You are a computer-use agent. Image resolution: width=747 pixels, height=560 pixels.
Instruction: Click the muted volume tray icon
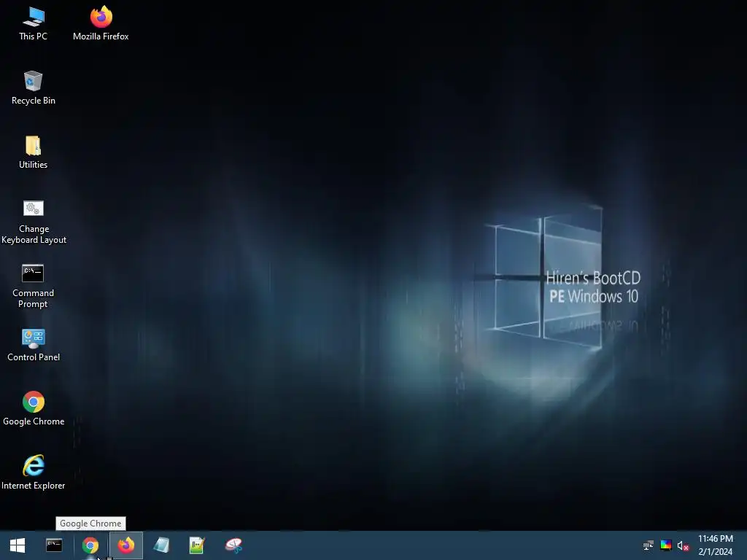[683, 545]
